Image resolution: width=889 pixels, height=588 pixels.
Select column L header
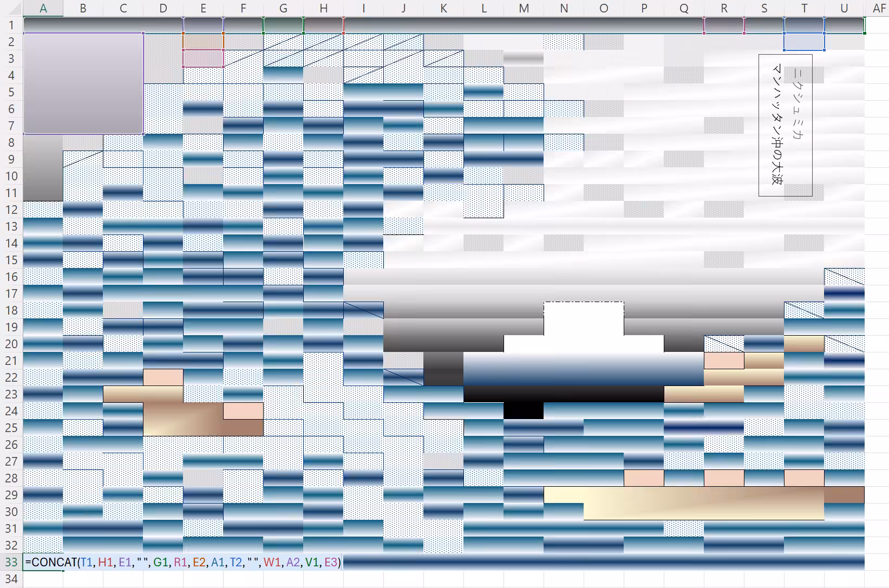pos(483,8)
